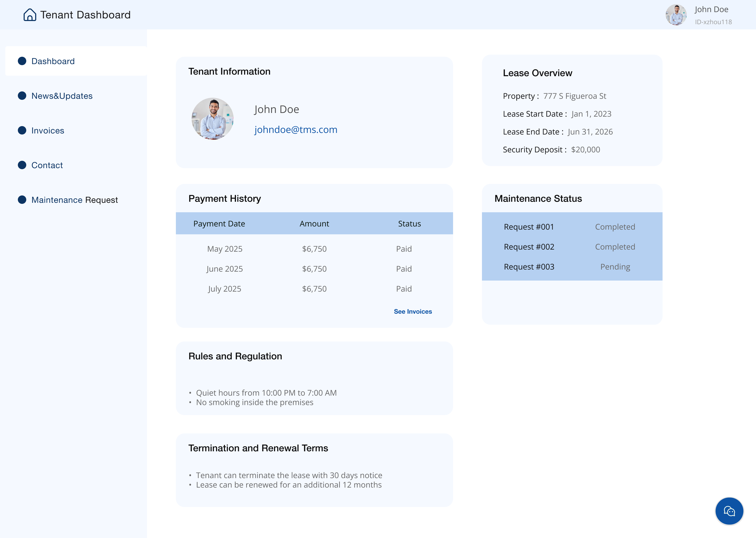Click the tenant profile photo in Tenant Information

[x=213, y=118]
